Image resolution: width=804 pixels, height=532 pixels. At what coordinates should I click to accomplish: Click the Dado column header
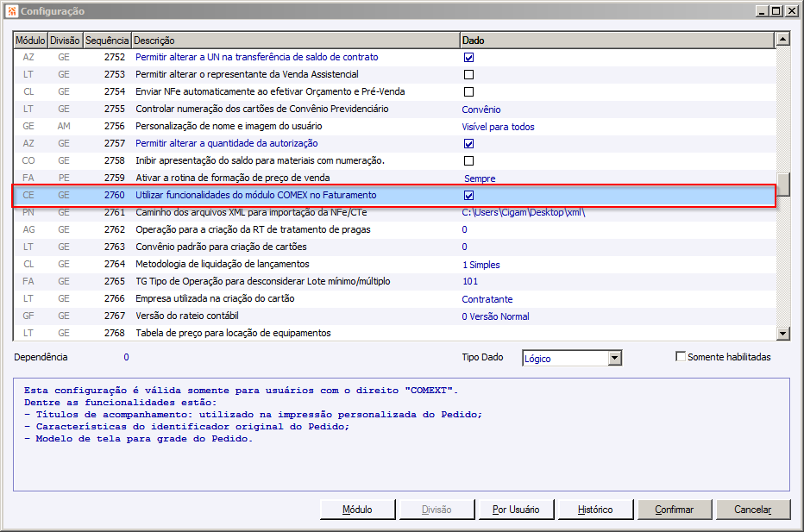tap(618, 41)
